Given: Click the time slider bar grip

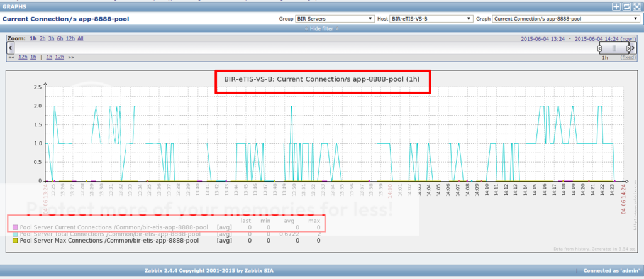Looking at the screenshot, I should click(614, 48).
